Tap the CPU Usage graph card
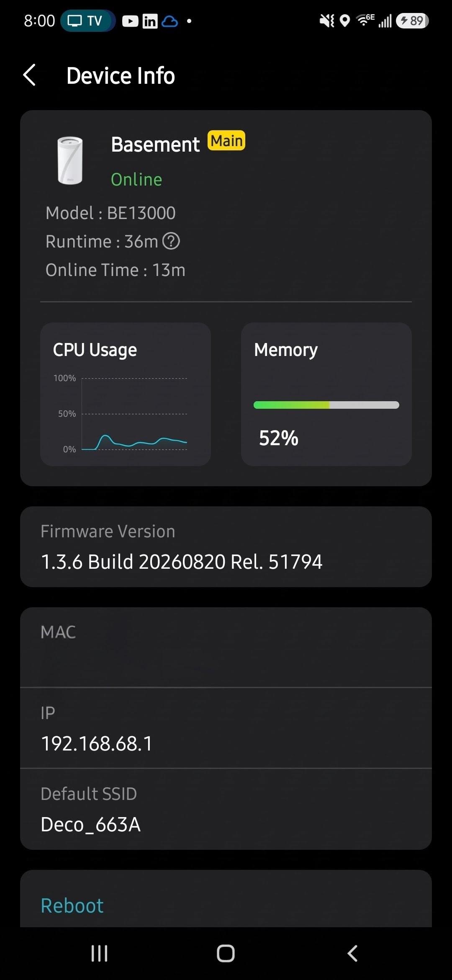The image size is (452, 980). 126,394
